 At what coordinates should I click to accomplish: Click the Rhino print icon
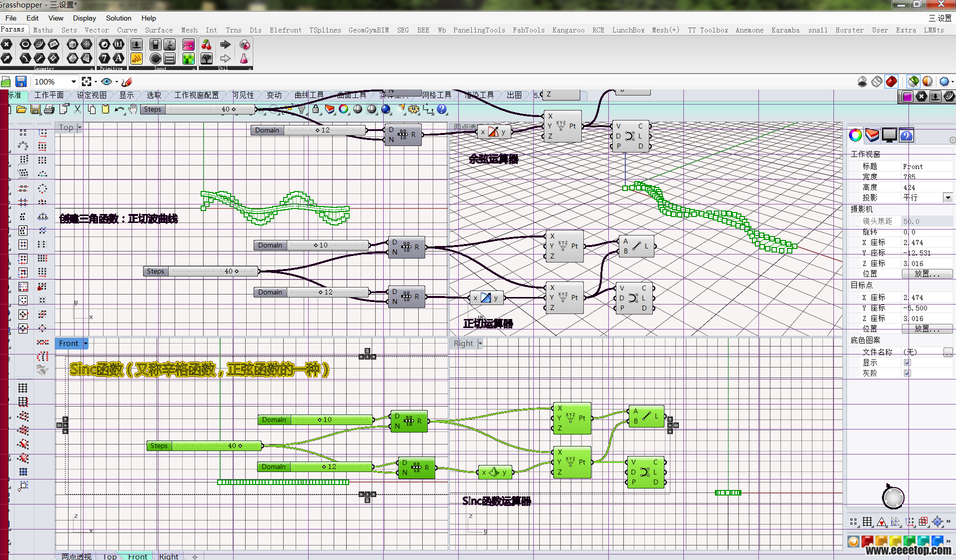49,109
